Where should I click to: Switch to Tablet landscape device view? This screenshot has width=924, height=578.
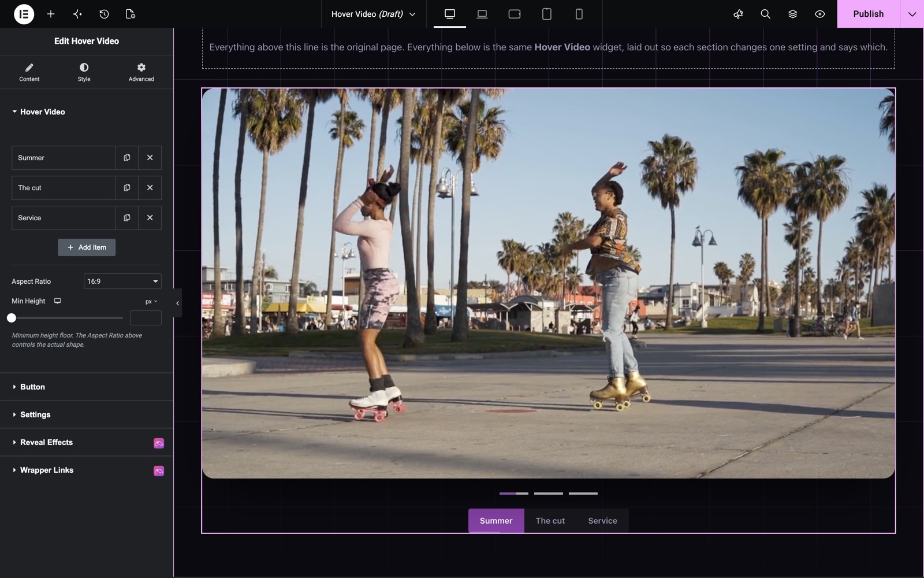pyautogui.click(x=515, y=14)
